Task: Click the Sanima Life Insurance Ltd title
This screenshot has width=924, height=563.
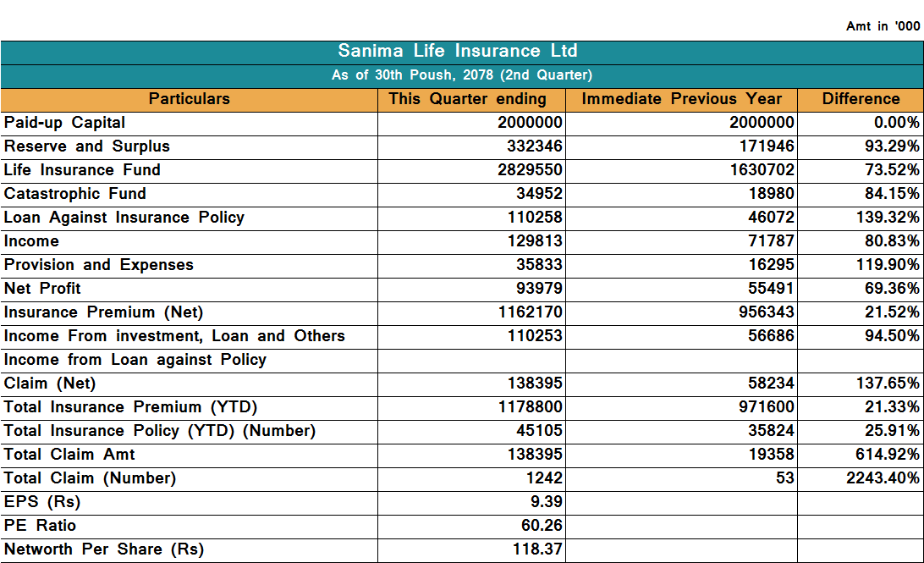Action: click(x=458, y=52)
